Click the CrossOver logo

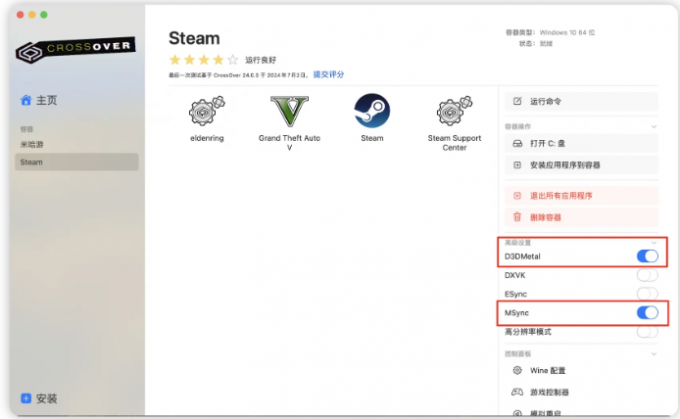(x=75, y=49)
